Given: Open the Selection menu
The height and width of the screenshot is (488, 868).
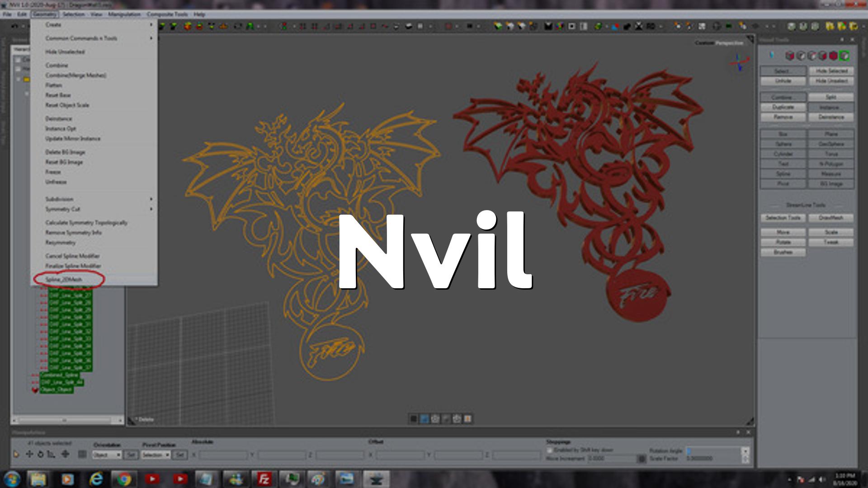Looking at the screenshot, I should [74, 14].
